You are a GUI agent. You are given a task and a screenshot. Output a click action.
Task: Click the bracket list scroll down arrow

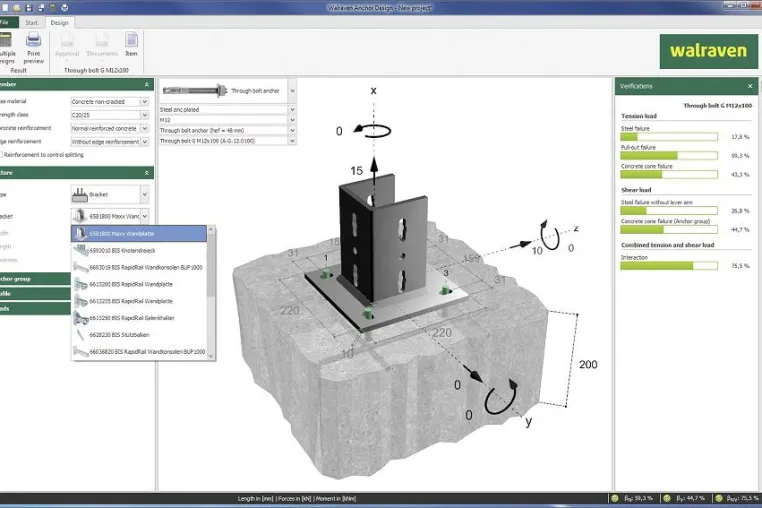[x=211, y=356]
